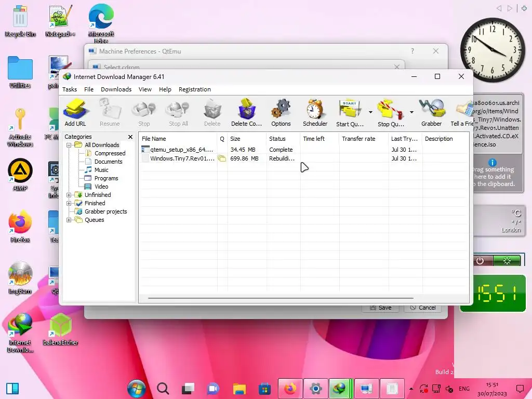532x399 pixels.
Task: Click the Start Queue toolbar icon
Action: (350, 113)
